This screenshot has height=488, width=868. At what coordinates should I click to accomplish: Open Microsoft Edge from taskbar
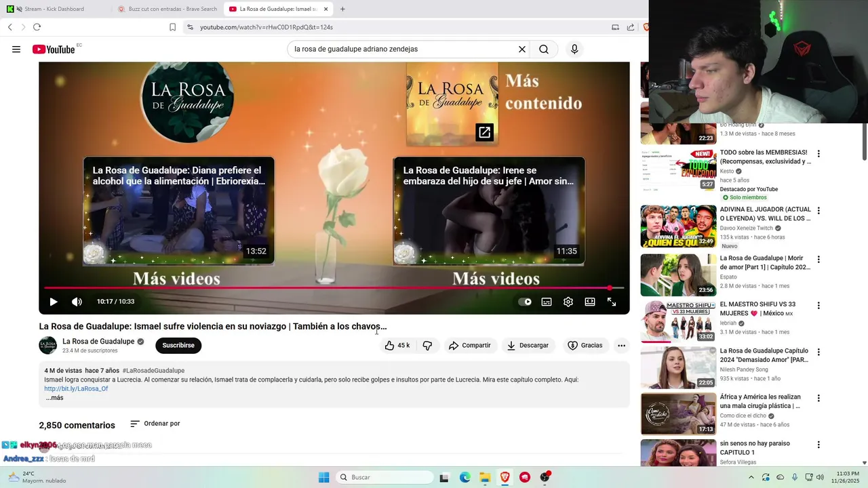pos(465,477)
